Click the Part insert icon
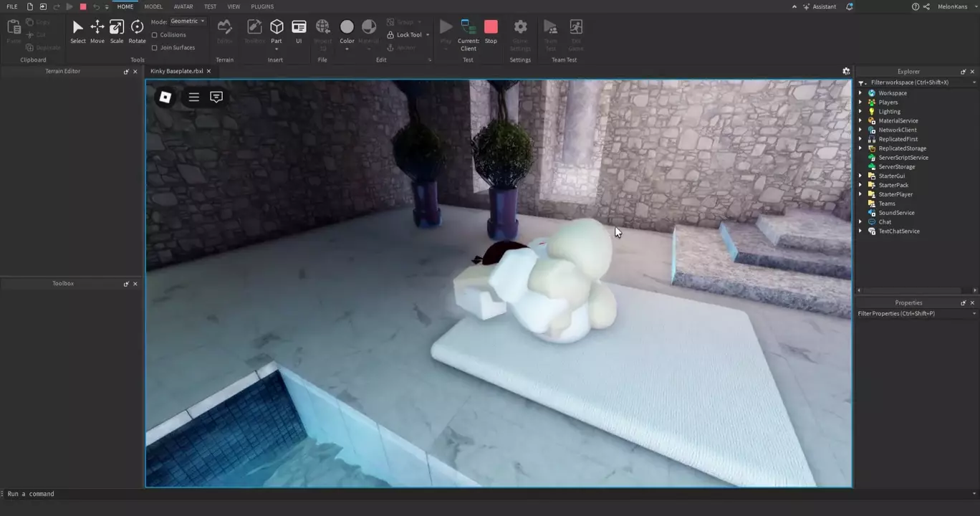Image resolution: width=980 pixels, height=516 pixels. 277,27
